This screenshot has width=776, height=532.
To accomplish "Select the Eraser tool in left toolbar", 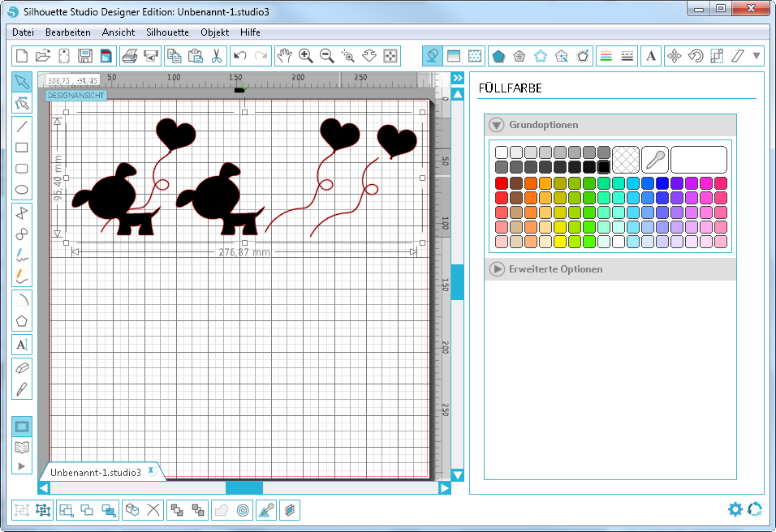I will pyautogui.click(x=23, y=367).
